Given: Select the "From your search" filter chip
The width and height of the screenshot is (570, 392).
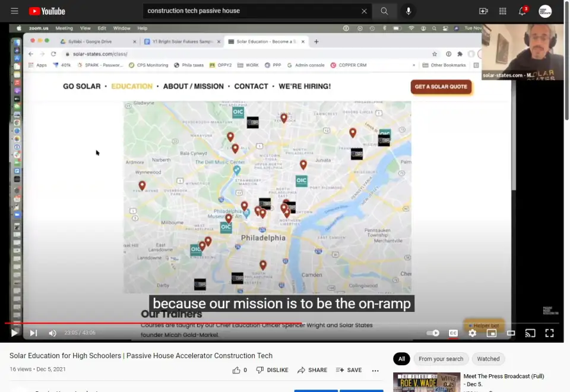Looking at the screenshot, I should [441, 359].
